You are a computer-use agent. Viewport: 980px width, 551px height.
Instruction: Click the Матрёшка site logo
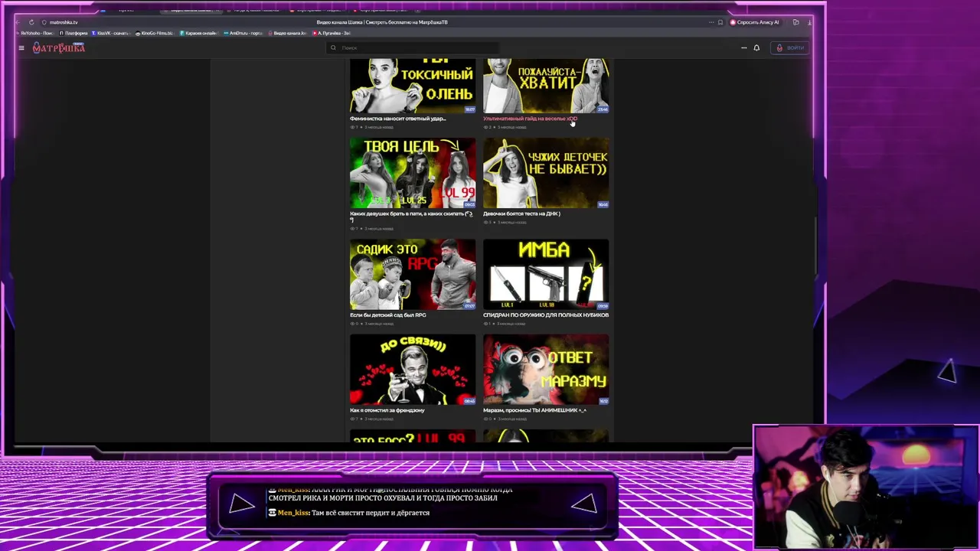pyautogui.click(x=58, y=47)
